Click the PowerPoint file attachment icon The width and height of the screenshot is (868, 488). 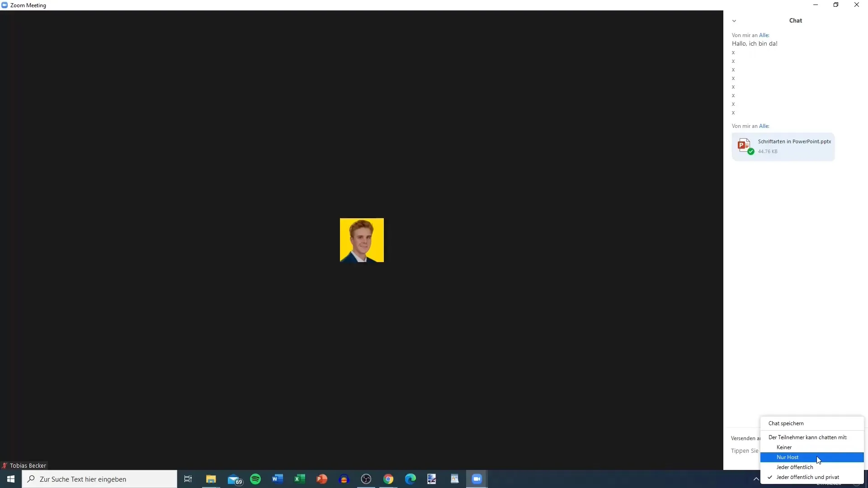(743, 145)
